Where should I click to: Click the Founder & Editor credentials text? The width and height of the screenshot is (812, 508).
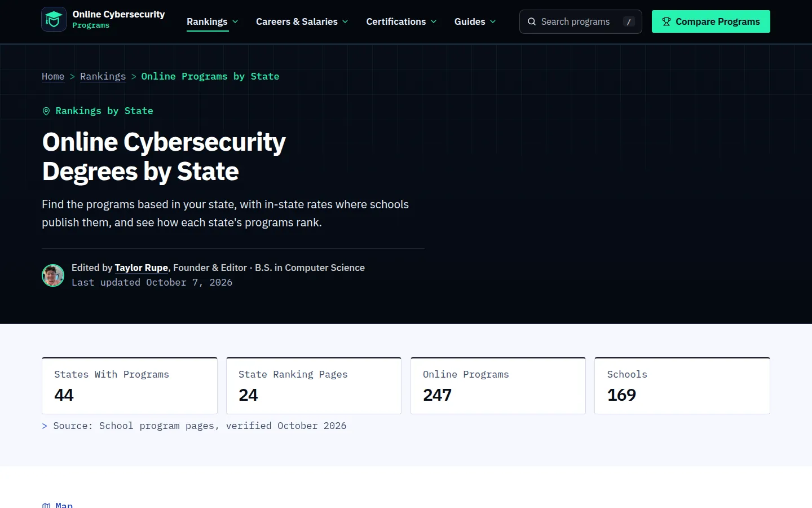tap(269, 268)
